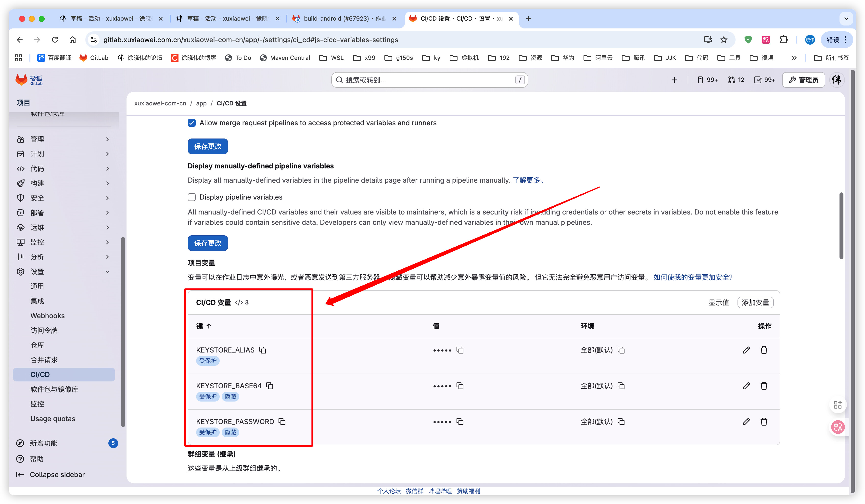Screen dimensions: 865x504
Task: Copy KEYSTORE_PASSWORD environment scope value
Action: pos(621,422)
